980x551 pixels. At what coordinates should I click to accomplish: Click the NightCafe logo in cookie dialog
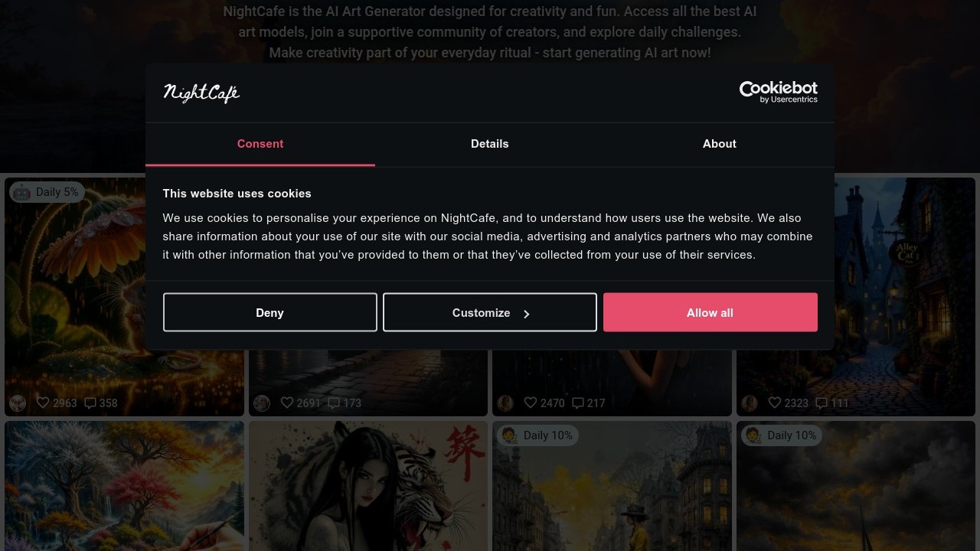(x=201, y=93)
